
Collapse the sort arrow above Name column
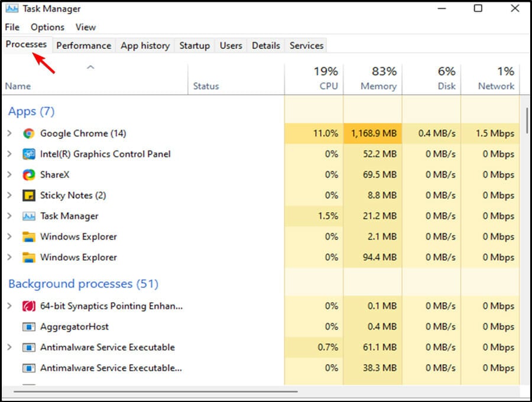(x=90, y=67)
